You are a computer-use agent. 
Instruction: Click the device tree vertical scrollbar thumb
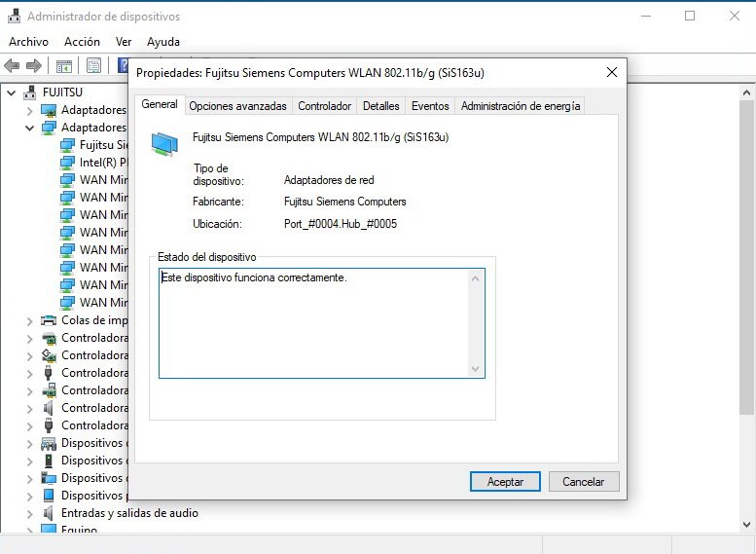pos(747,257)
